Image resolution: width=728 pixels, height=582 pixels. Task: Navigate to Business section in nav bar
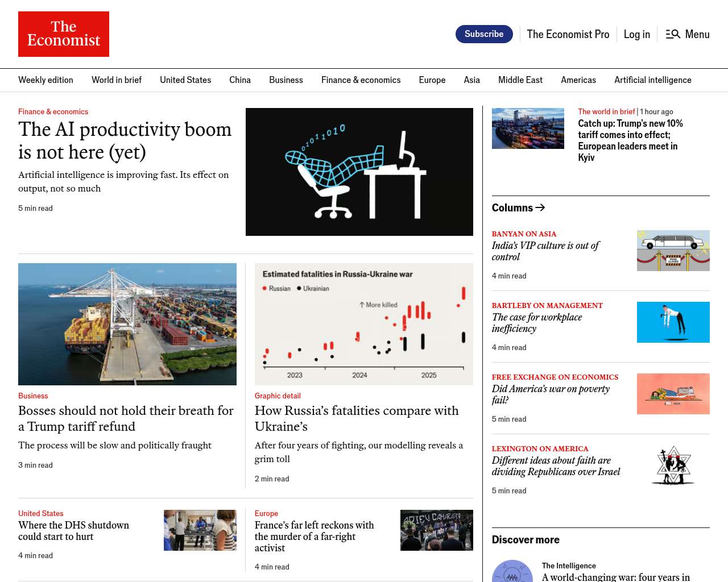coord(286,80)
